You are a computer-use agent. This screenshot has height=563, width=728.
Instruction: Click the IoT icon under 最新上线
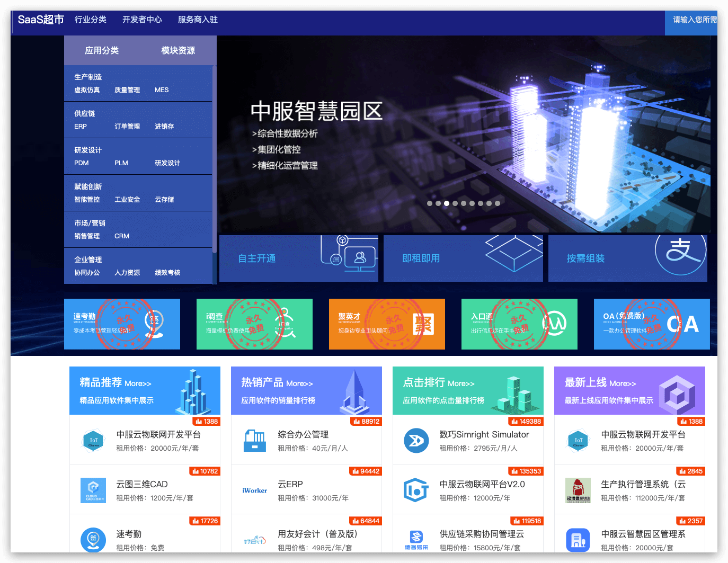[578, 440]
